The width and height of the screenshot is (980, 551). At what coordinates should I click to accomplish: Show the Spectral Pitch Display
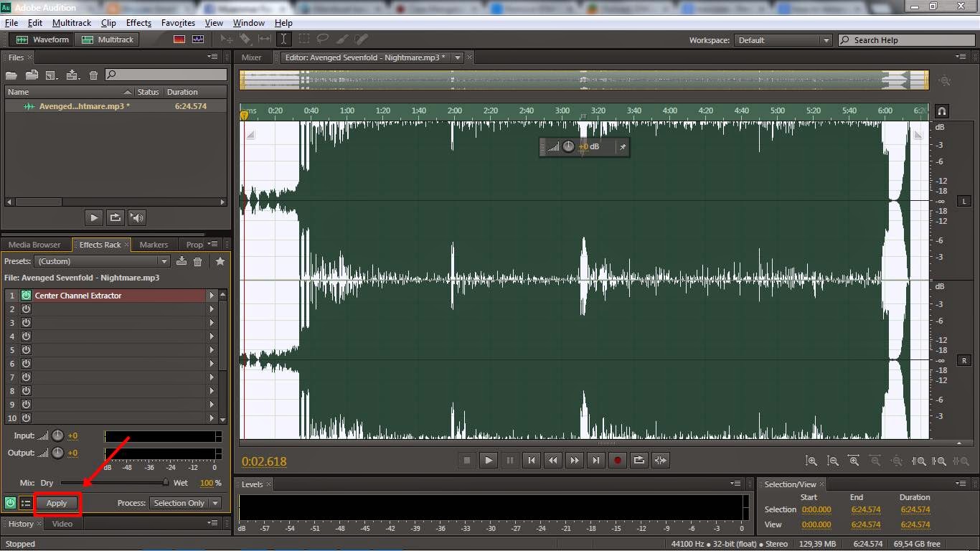(x=197, y=39)
